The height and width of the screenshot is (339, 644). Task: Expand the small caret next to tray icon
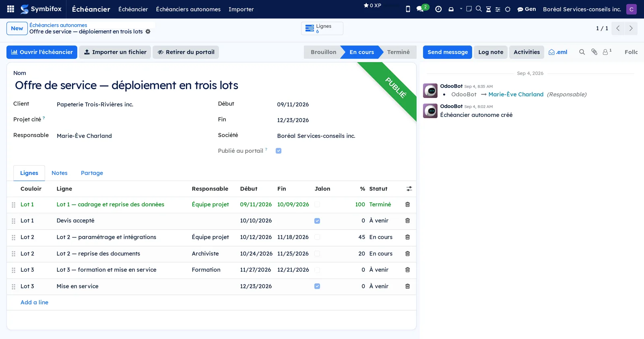click(461, 8)
